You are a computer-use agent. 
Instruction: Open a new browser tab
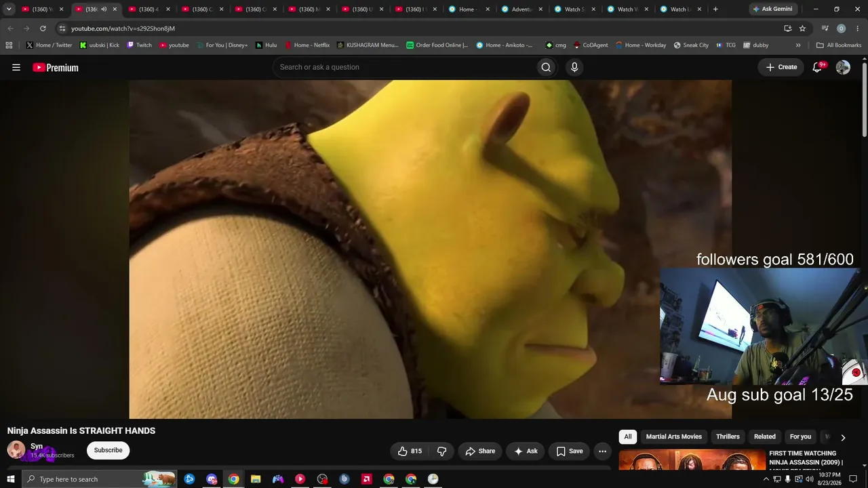click(715, 9)
